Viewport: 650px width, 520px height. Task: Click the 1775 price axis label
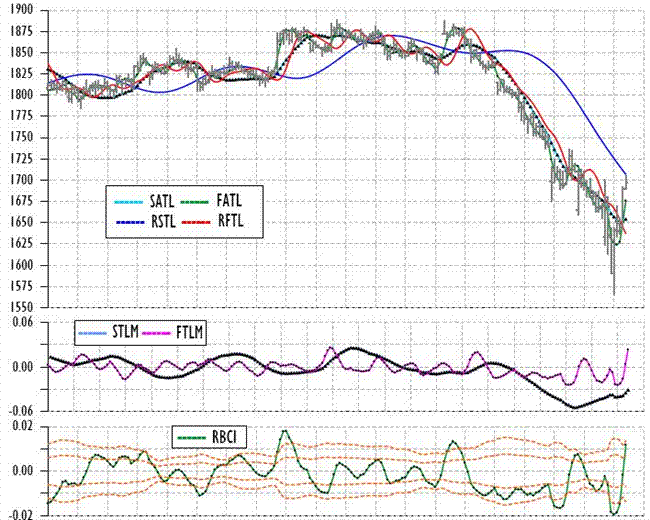click(22, 116)
